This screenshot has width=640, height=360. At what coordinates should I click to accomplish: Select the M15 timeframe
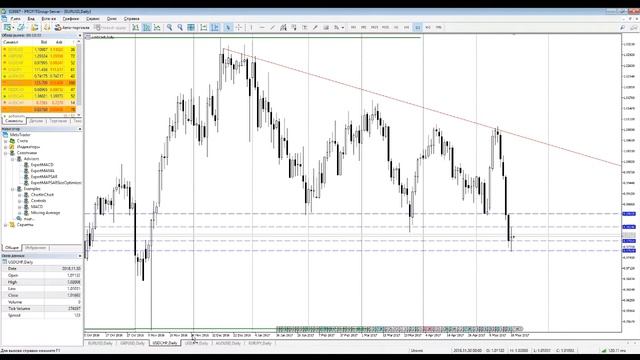(374, 27)
